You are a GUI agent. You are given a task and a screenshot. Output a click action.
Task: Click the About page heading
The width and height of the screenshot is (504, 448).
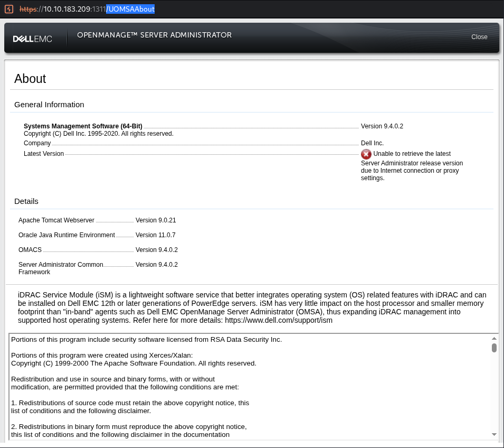point(30,79)
